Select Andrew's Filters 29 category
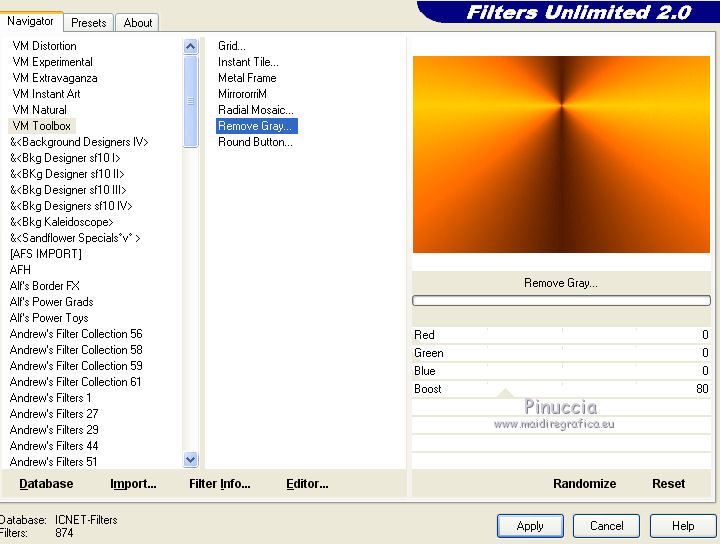Screen dimensions: 720x544 click(54, 430)
